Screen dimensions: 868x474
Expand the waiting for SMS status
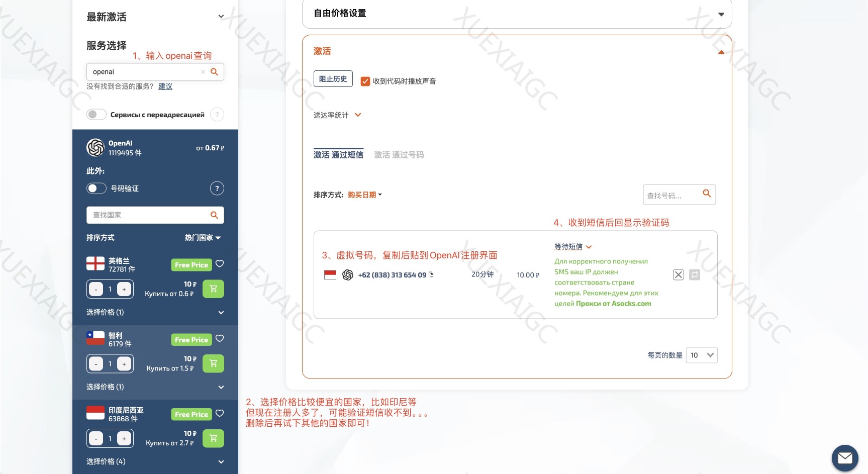[x=573, y=247]
